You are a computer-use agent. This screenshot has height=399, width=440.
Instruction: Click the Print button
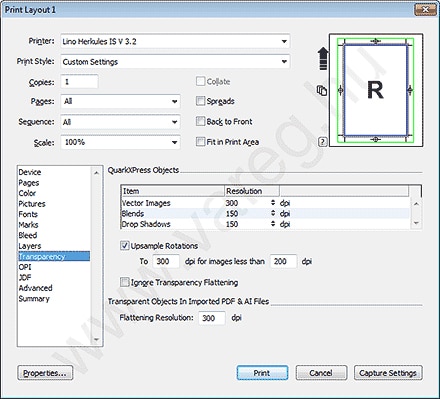pos(262,373)
